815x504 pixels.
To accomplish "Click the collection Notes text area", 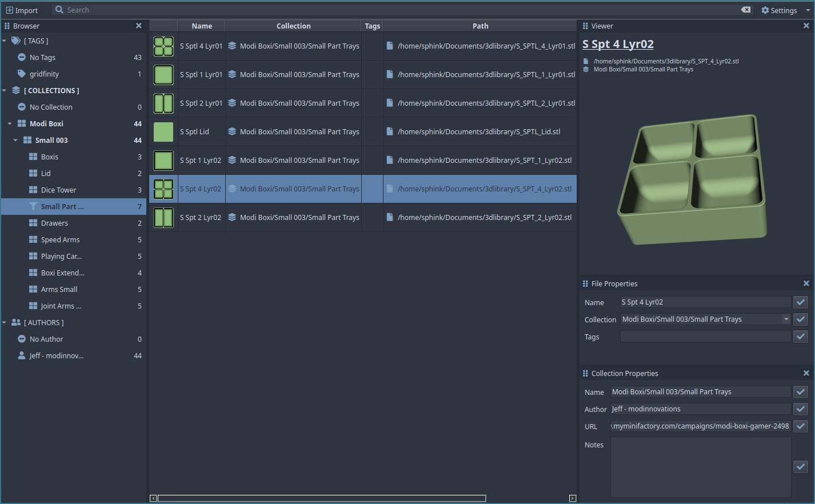I will coord(701,466).
